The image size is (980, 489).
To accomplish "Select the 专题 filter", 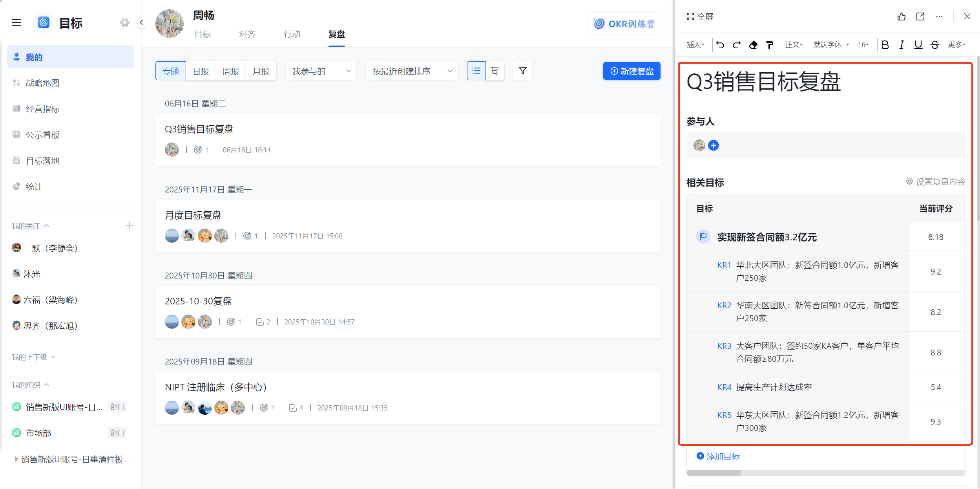I will pos(171,71).
